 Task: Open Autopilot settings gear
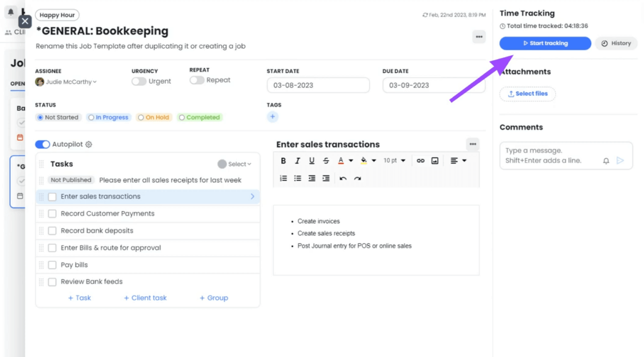pyautogui.click(x=89, y=145)
